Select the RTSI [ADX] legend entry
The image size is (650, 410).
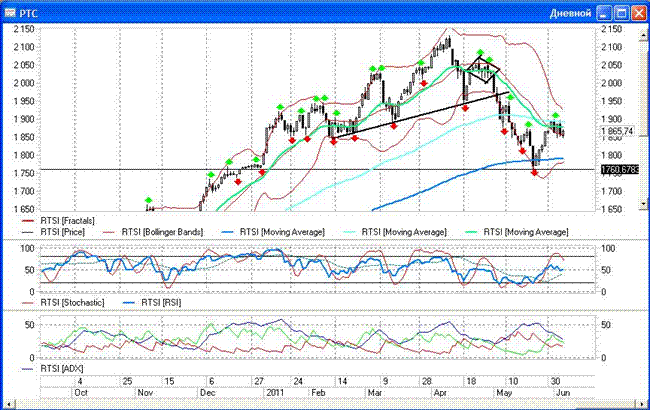pos(53,369)
